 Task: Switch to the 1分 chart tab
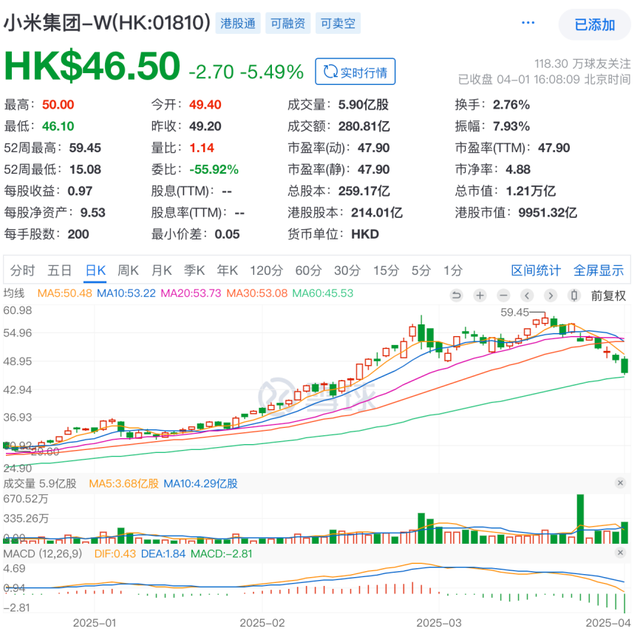453,270
